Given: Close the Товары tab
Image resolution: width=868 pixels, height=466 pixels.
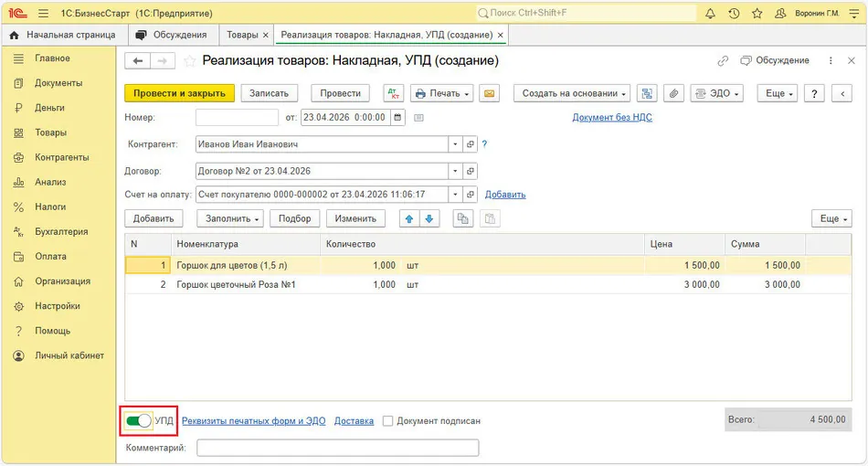Looking at the screenshot, I should pyautogui.click(x=266, y=35).
